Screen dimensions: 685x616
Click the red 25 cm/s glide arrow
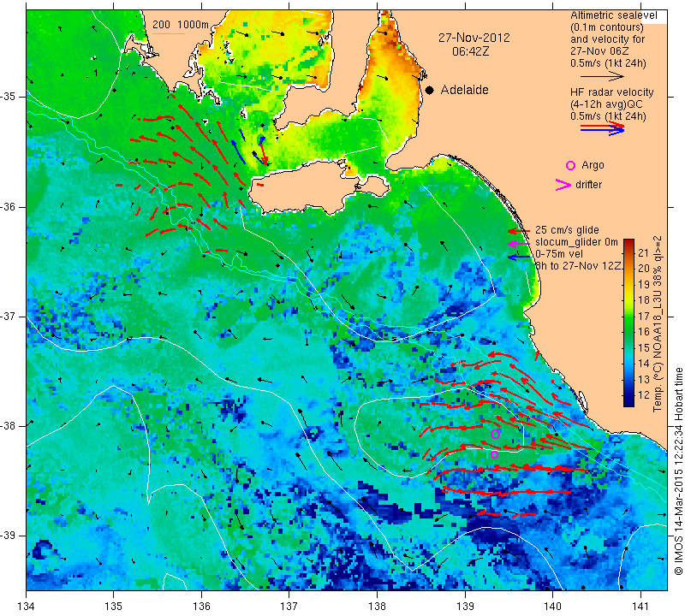tap(519, 230)
